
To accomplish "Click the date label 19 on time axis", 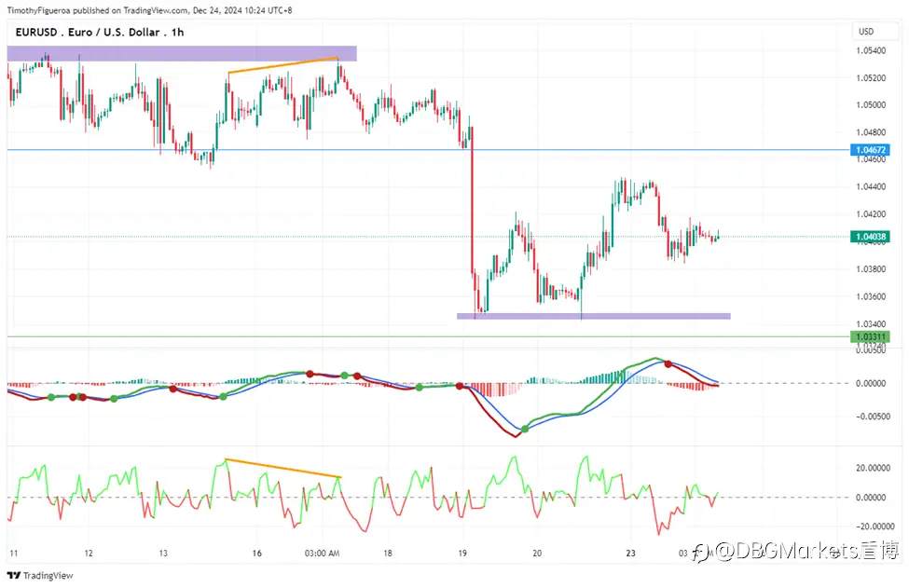I will click(x=462, y=554).
